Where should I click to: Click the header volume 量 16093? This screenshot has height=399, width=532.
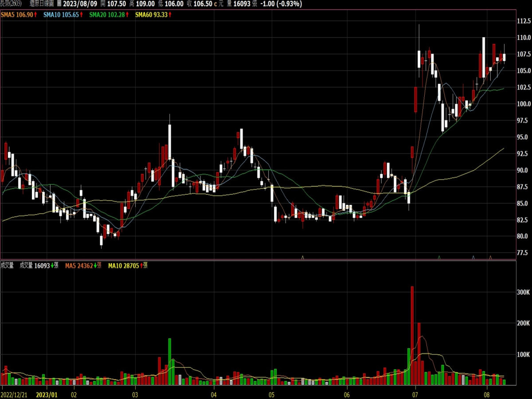[239, 4]
